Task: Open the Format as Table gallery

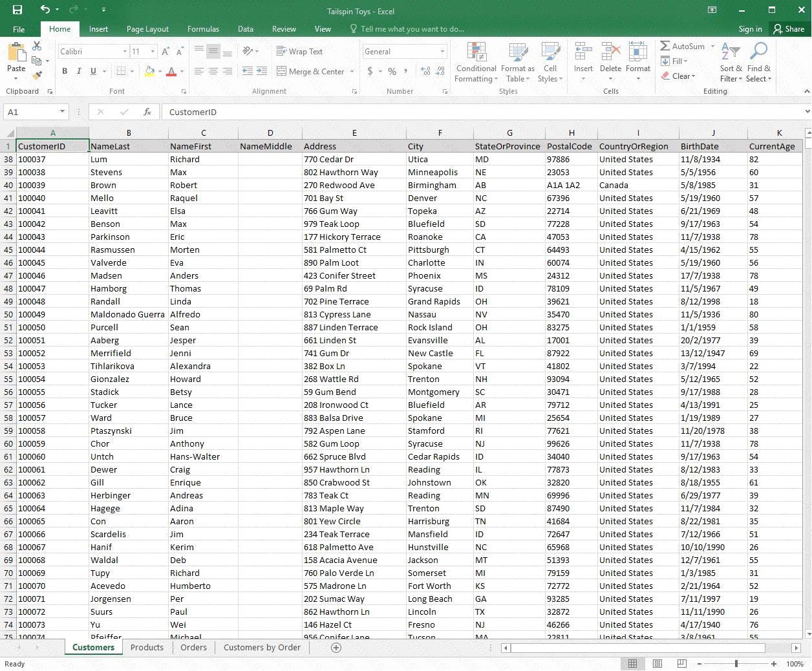Action: point(517,63)
